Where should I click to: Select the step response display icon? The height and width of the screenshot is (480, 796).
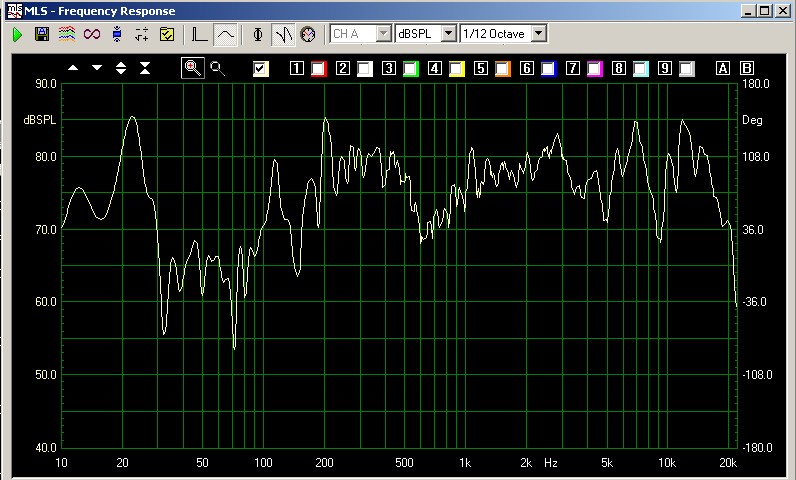click(200, 34)
